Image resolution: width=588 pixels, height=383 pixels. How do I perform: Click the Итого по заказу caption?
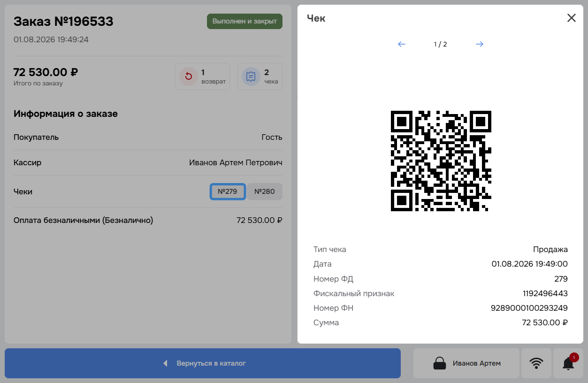coord(38,84)
